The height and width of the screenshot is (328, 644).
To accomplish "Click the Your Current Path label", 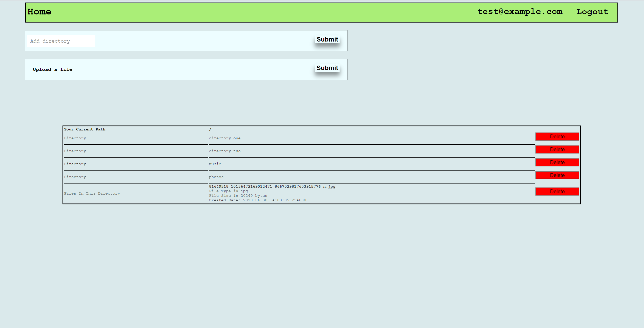I will 85,129.
